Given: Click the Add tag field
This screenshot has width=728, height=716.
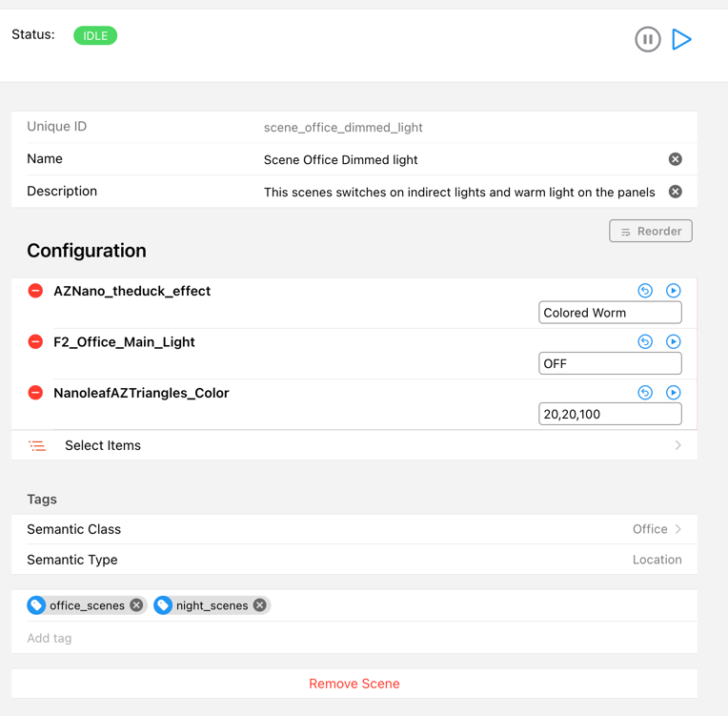Looking at the screenshot, I should [x=354, y=638].
